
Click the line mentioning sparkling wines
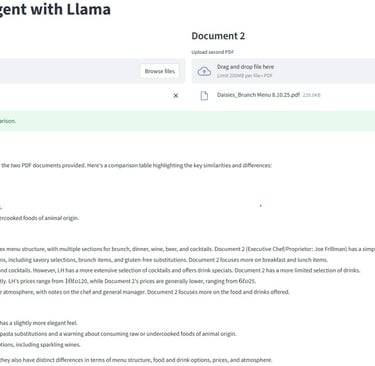40,345
